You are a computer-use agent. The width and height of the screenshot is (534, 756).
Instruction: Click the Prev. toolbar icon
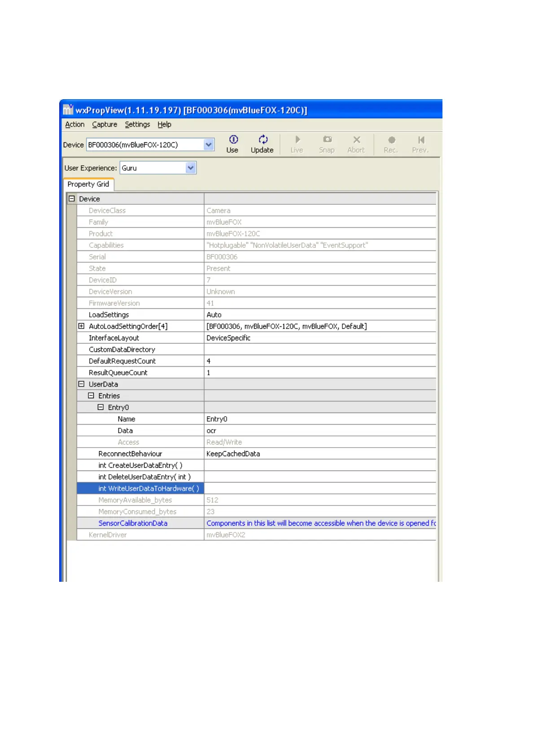pyautogui.click(x=421, y=140)
